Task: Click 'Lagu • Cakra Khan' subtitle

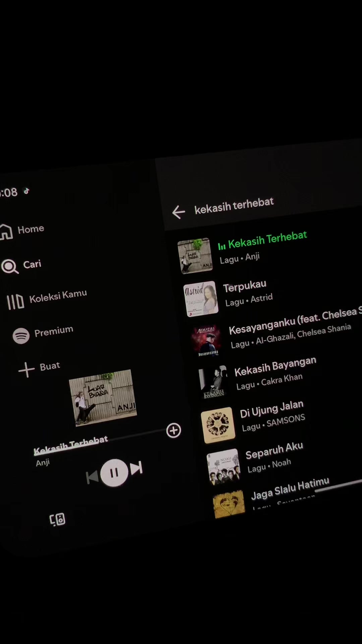Action: tap(269, 382)
